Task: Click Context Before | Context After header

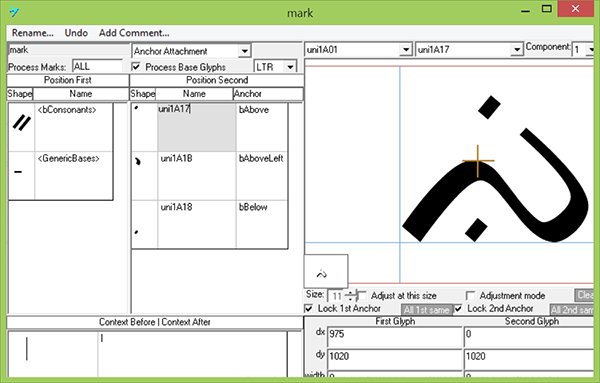Action: (155, 322)
